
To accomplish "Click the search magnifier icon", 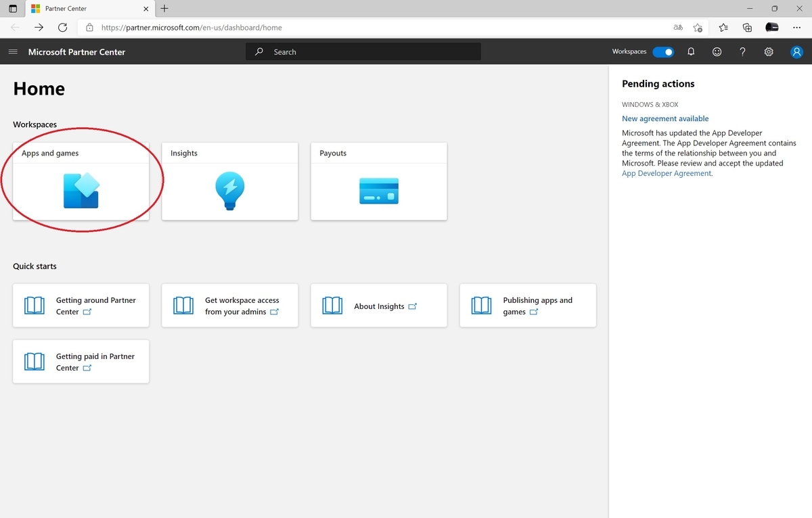I will tap(258, 51).
